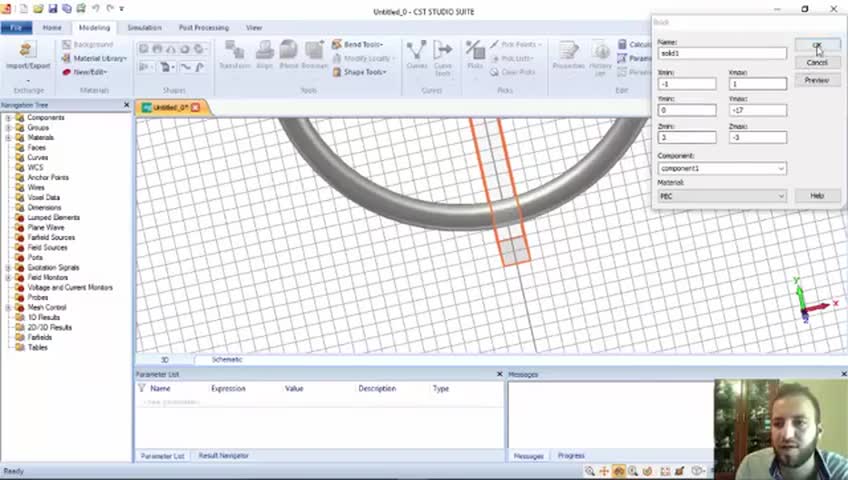Open the New/Edit material dropdown
Screen dimensions: 848x480
tap(85, 72)
